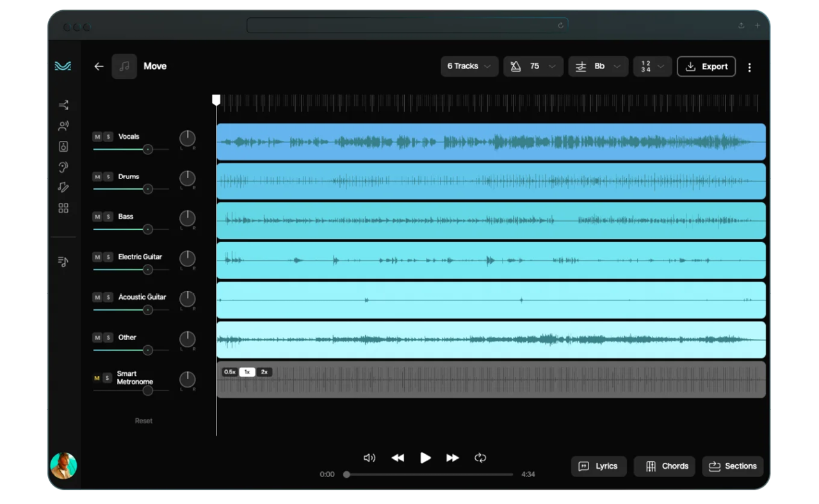Expand the 6 Tracks dropdown

pos(469,67)
